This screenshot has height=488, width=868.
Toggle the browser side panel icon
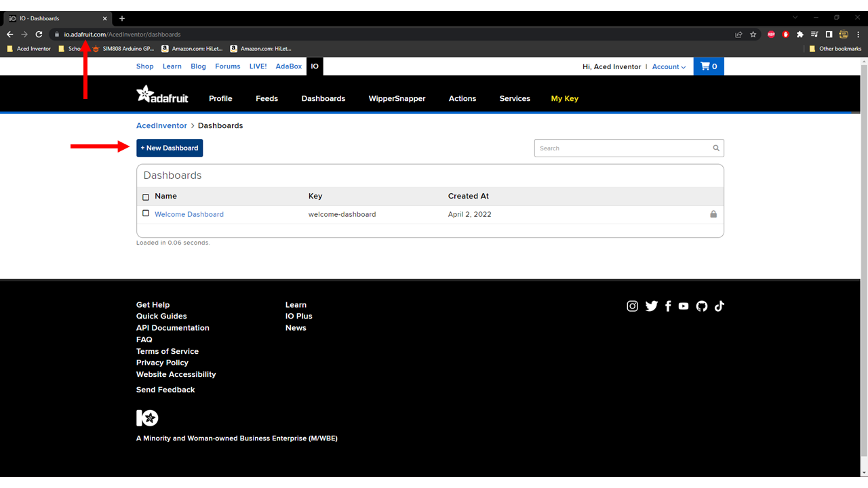point(829,35)
